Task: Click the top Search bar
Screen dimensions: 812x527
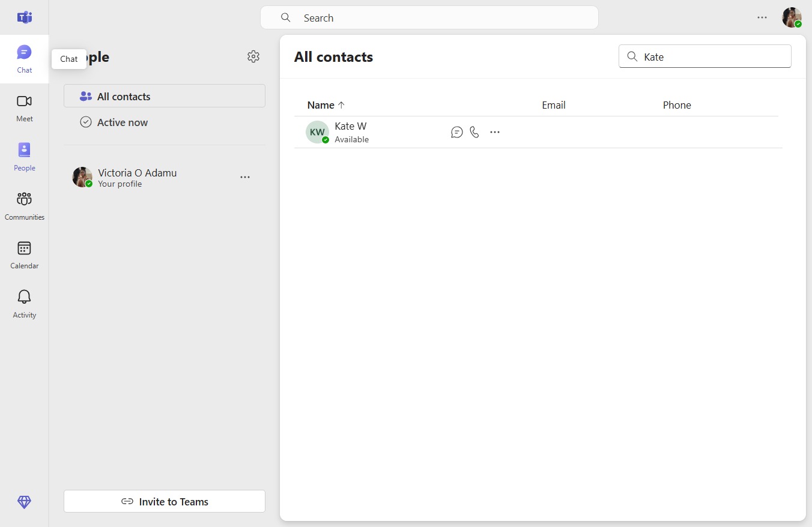Action: (x=429, y=17)
